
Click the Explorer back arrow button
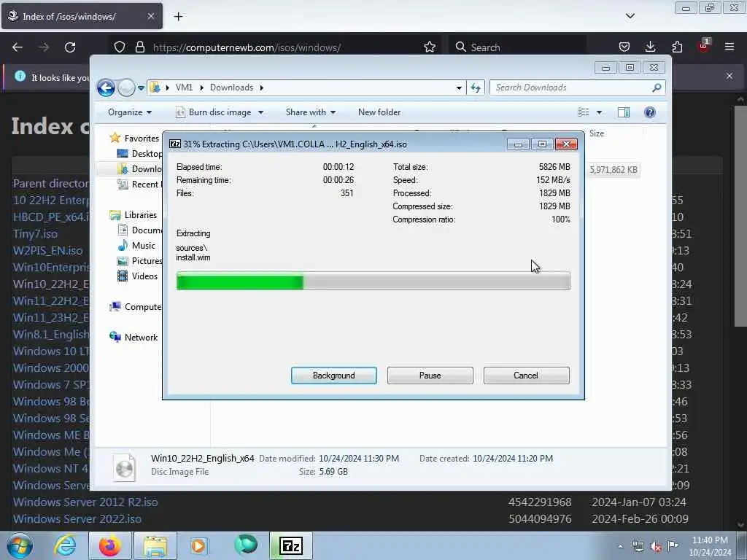pyautogui.click(x=106, y=87)
